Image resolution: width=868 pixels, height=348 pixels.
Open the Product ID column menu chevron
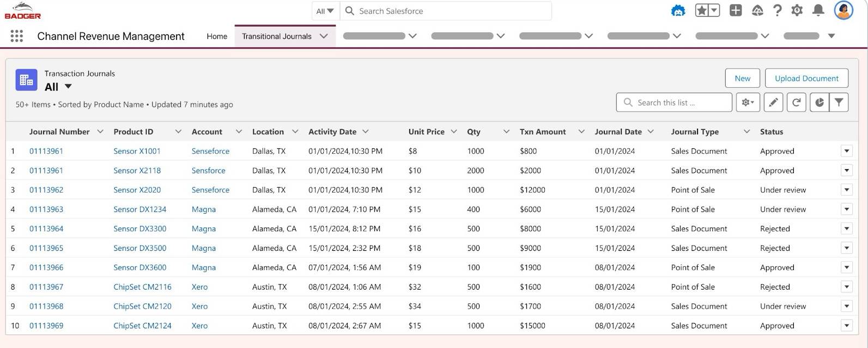[178, 131]
